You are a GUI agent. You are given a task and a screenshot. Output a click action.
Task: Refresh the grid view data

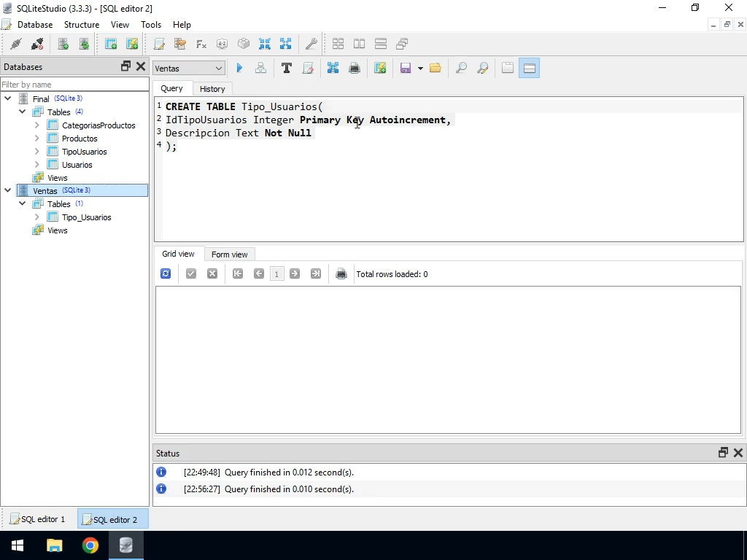pyautogui.click(x=166, y=274)
